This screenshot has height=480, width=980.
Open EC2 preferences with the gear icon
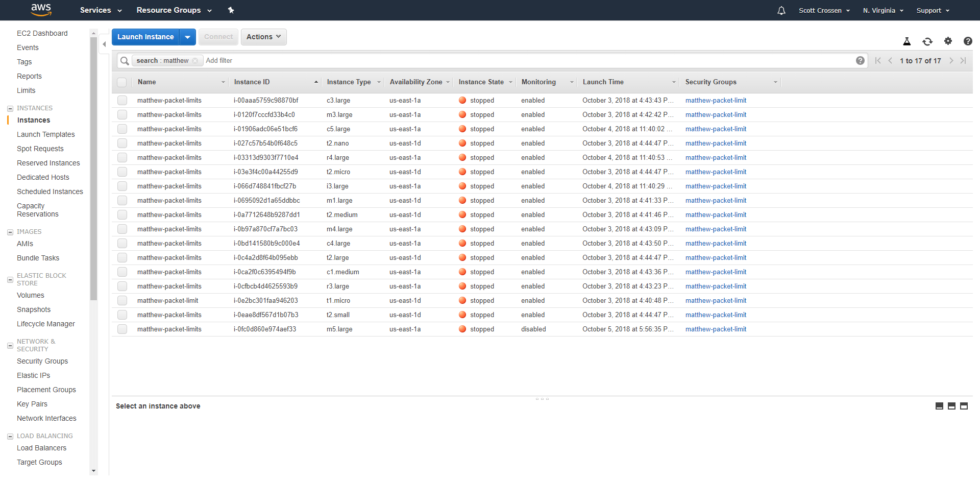click(948, 41)
